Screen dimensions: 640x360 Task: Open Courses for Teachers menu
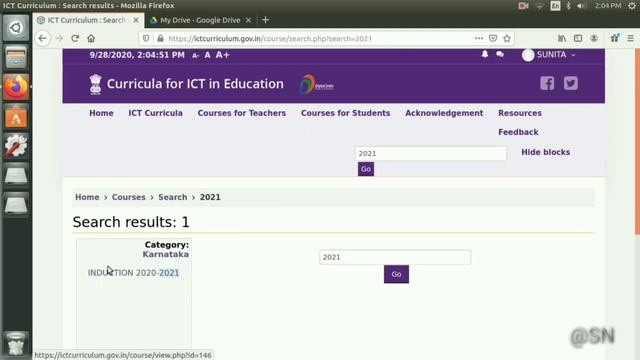pos(242,113)
